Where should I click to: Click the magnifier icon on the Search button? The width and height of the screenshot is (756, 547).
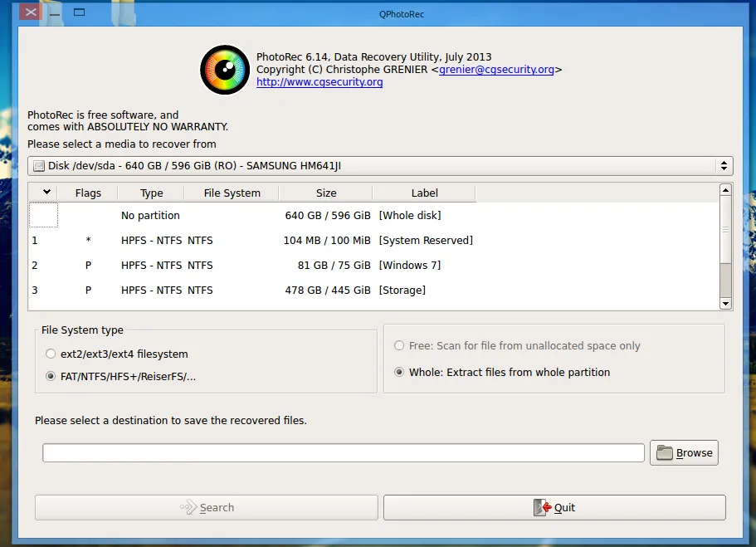188,507
